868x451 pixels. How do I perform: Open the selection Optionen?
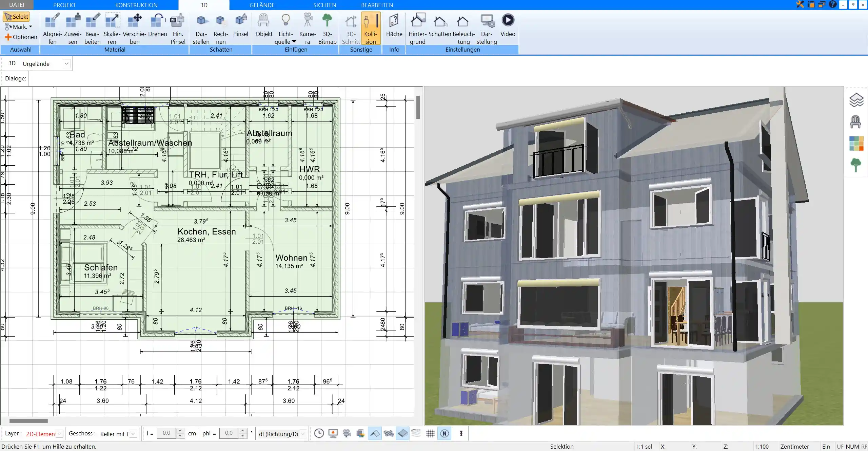tap(21, 37)
